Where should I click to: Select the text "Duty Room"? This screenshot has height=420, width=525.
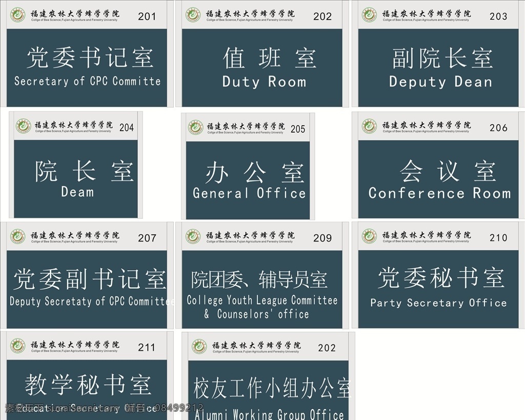[x=264, y=82]
